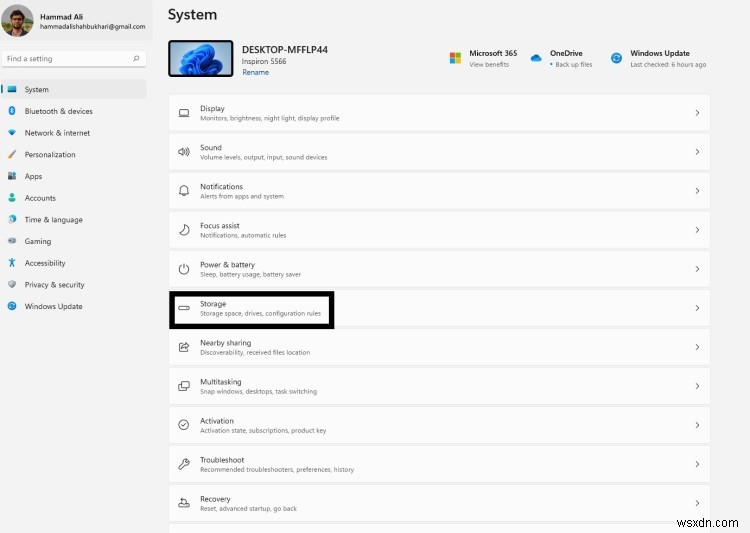The width and height of the screenshot is (750, 533).
Task: Click the Storage drive icon
Action: (x=184, y=308)
